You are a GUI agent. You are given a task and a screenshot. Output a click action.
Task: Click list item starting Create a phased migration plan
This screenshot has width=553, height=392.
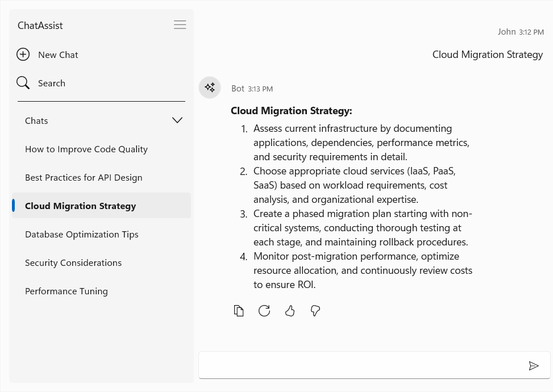363,228
